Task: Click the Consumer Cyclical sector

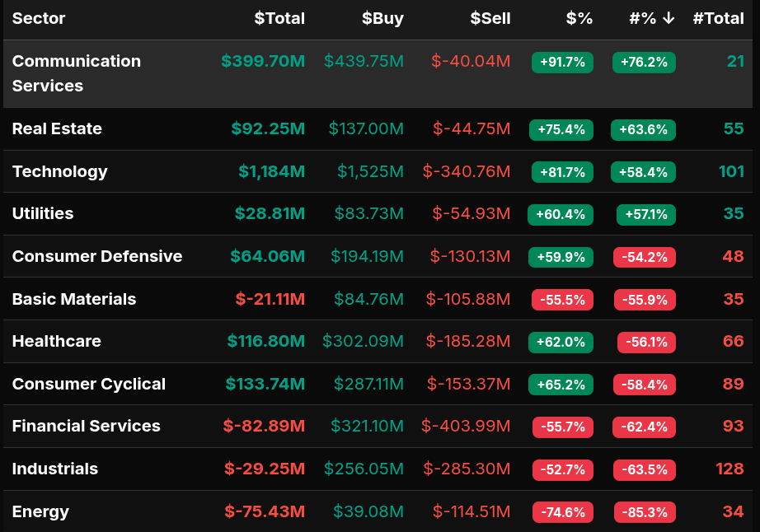Action: 89,384
